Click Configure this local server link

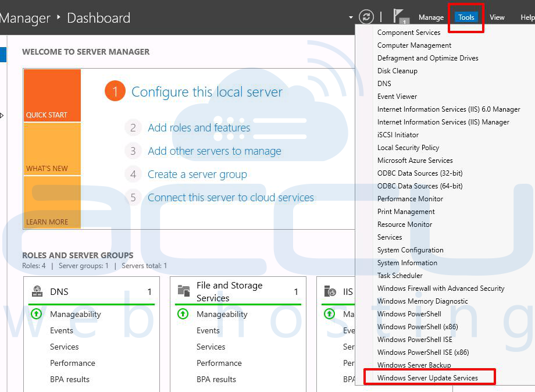click(207, 92)
